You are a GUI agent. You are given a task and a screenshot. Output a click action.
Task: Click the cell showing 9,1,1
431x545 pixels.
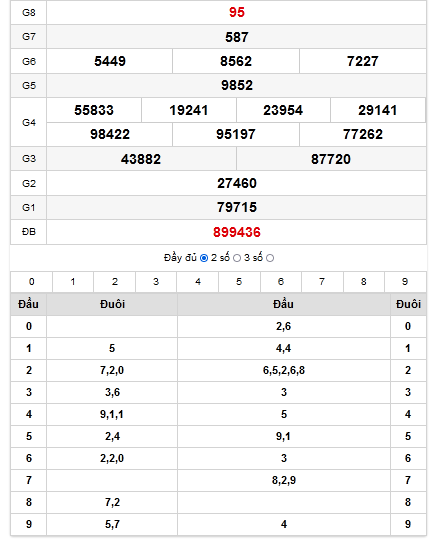point(112,414)
